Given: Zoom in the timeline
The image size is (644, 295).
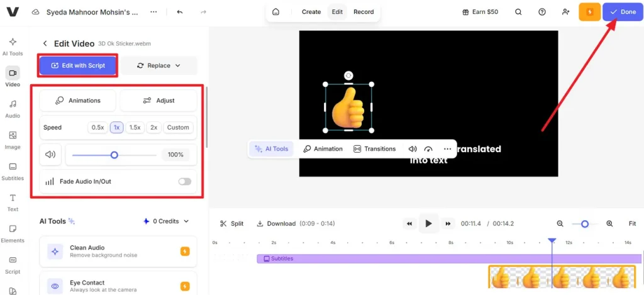Looking at the screenshot, I should [x=609, y=223].
